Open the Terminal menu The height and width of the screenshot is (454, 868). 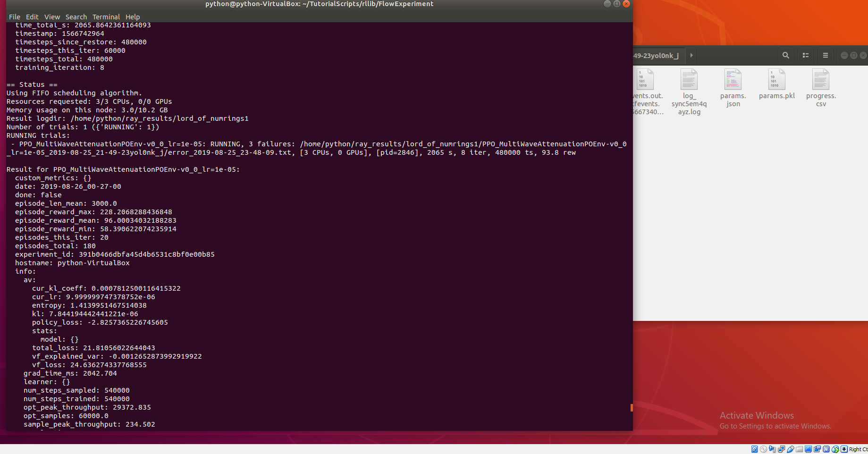point(106,17)
